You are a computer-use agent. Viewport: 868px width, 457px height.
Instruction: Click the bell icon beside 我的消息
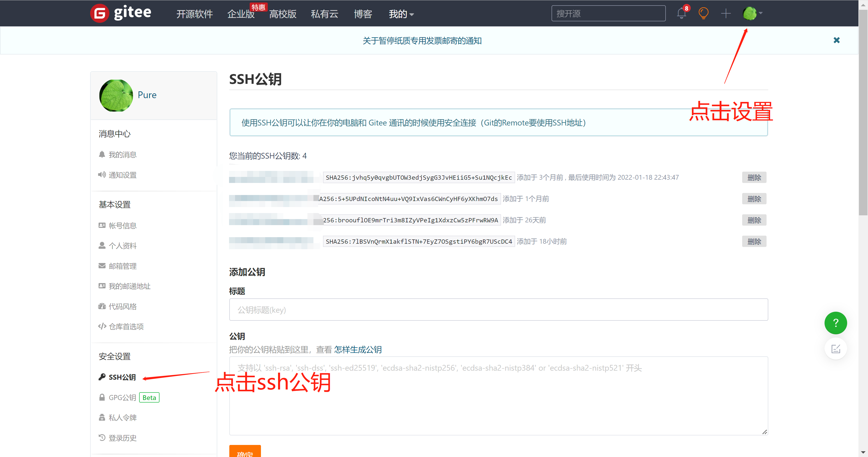click(102, 154)
